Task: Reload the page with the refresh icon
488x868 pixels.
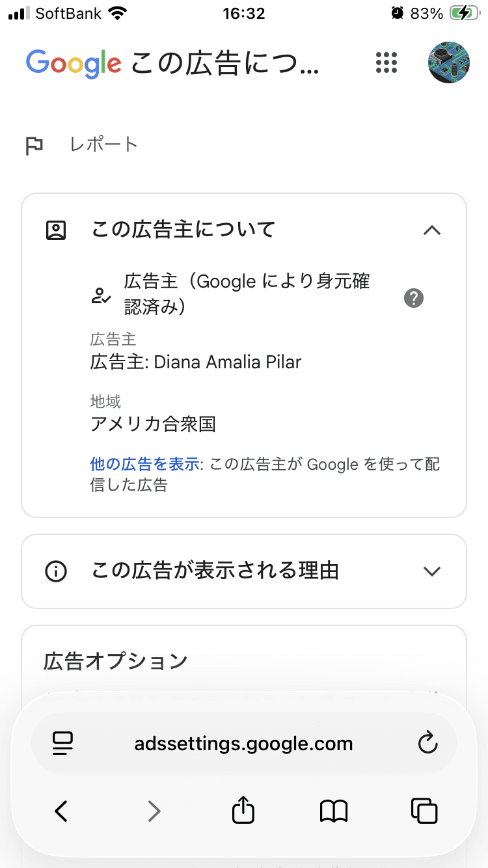Action: (x=427, y=743)
